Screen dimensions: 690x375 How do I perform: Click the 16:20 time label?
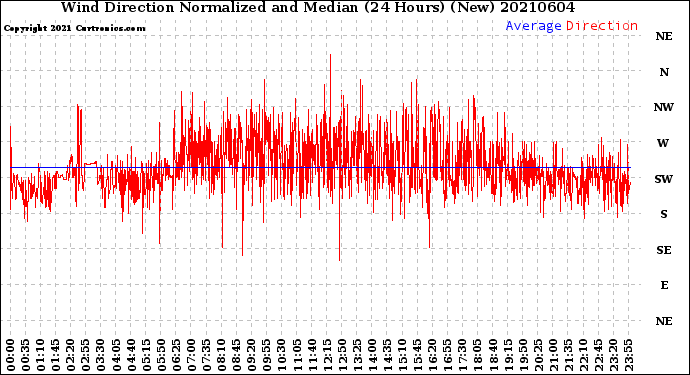[x=433, y=355]
